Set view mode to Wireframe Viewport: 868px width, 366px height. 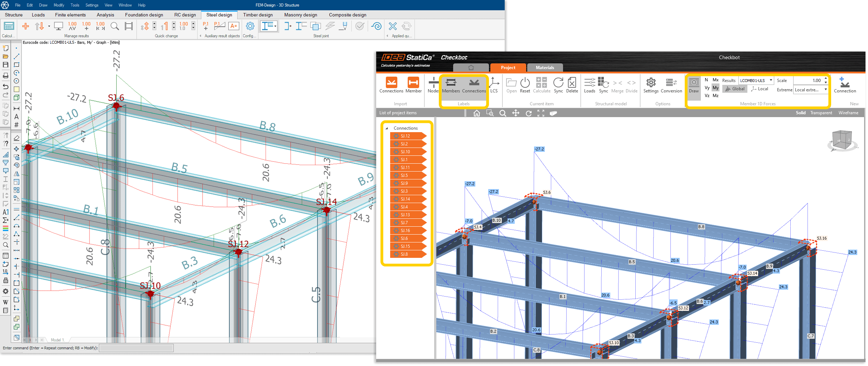pyautogui.click(x=848, y=113)
